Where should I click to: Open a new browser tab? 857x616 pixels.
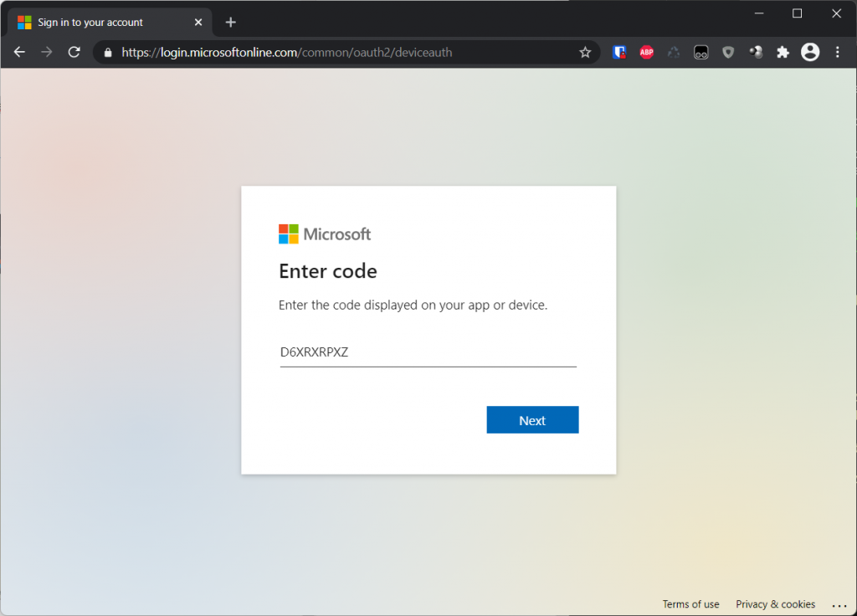(231, 23)
